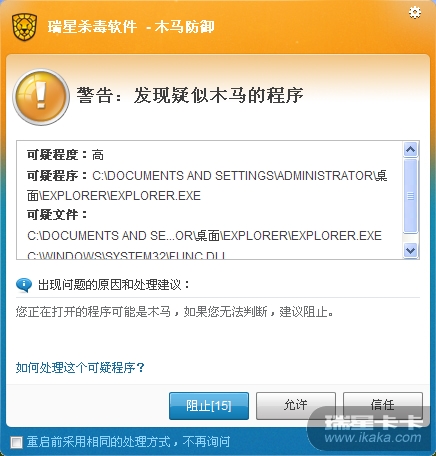This screenshot has width=436, height=456.
Task: Click the 允许 allow button
Action: pyautogui.click(x=296, y=406)
